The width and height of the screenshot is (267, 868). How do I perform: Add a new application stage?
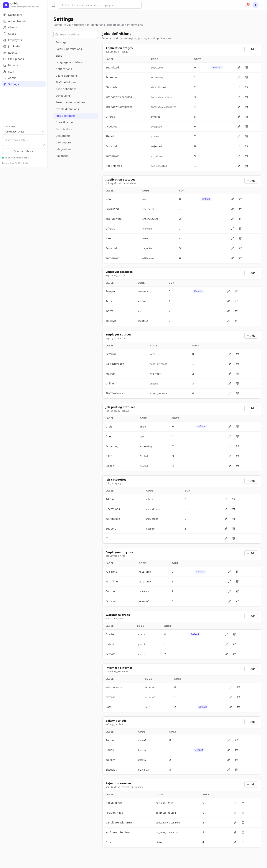pos(251,49)
